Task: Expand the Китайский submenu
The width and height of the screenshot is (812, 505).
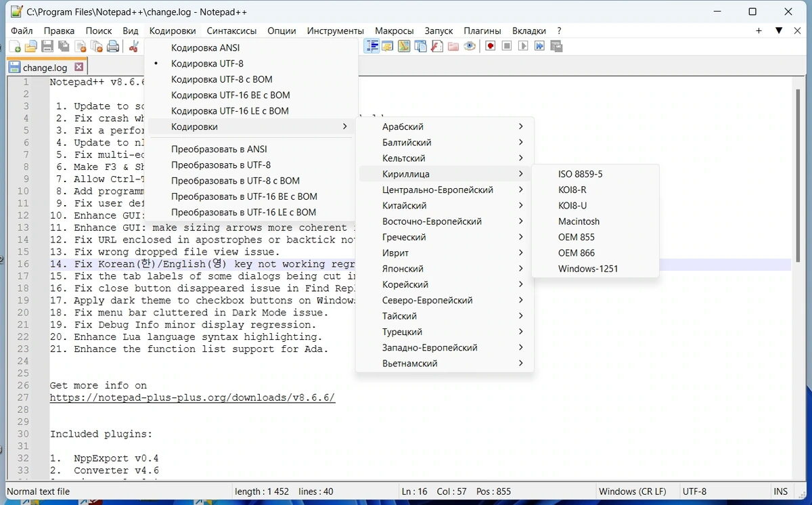Action: click(445, 206)
